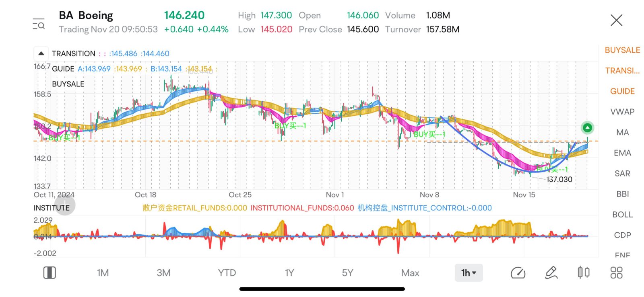Tap the Trading Nov 20 09:50:53 status
This screenshot has height=297, width=644.
click(x=108, y=29)
